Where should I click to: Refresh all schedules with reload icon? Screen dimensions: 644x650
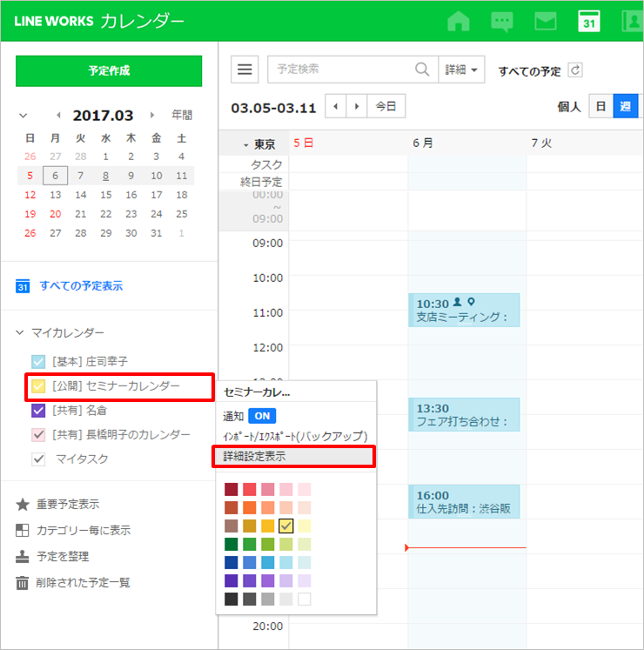point(574,70)
